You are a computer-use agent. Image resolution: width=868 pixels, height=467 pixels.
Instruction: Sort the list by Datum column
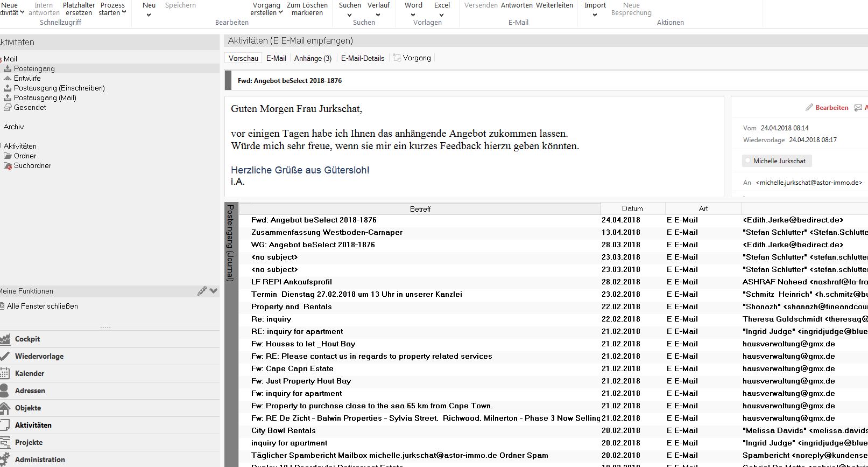pos(632,208)
